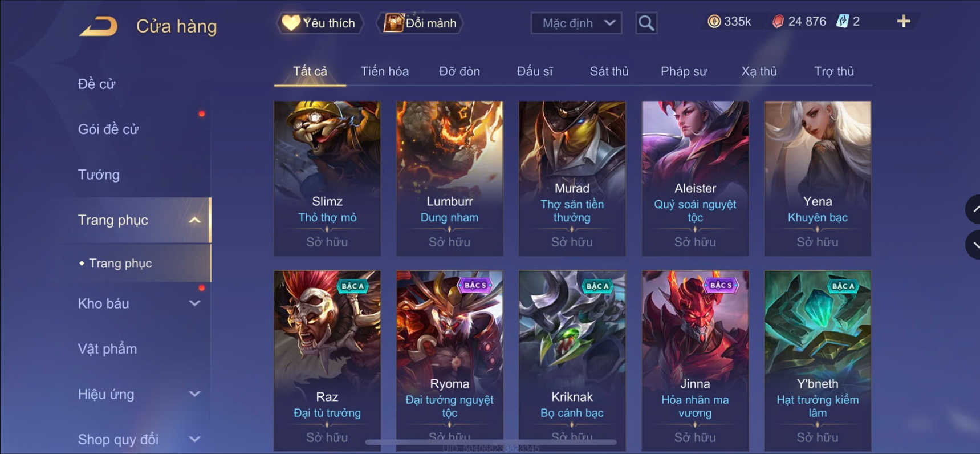Collapse the Trang phục sidebar section
Image resolution: width=980 pixels, height=454 pixels.
pos(194,220)
